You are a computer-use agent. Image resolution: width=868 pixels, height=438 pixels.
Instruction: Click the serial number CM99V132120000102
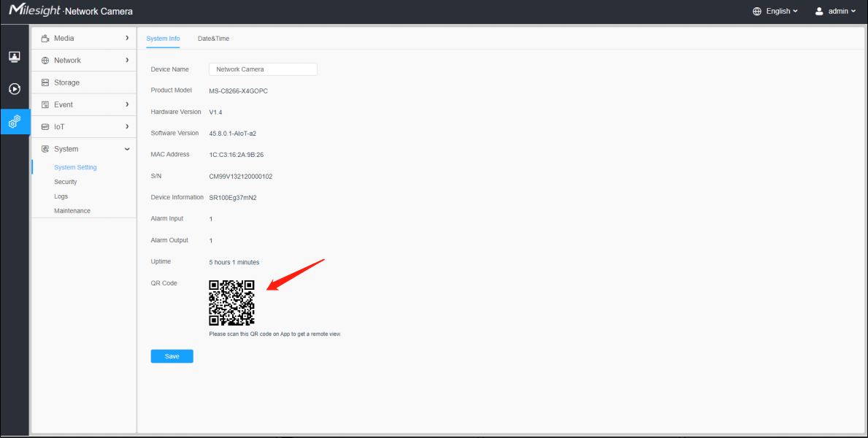(241, 177)
